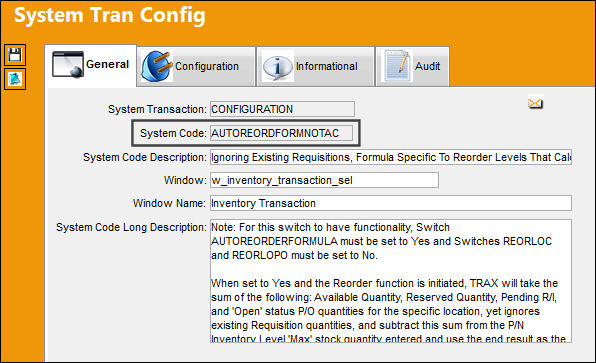Screen dimensions: 596x363
Task: Click the Configuration tab plug icon
Action: (x=156, y=66)
